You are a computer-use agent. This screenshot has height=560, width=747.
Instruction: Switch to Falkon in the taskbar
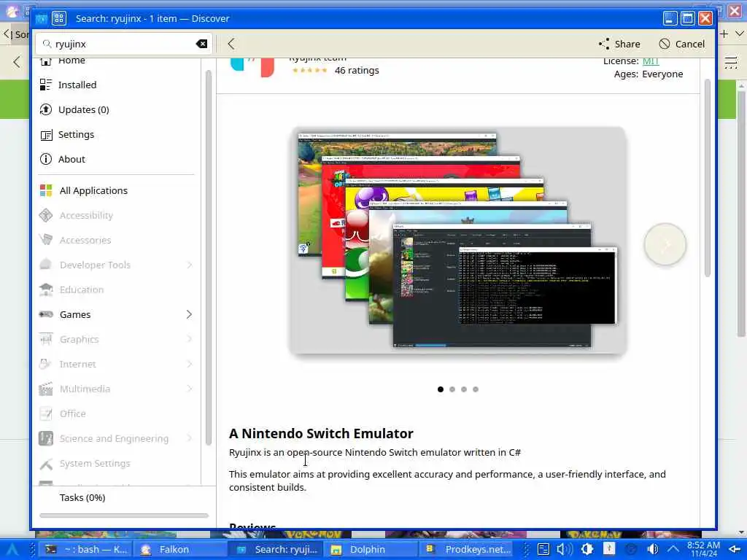tap(180, 550)
